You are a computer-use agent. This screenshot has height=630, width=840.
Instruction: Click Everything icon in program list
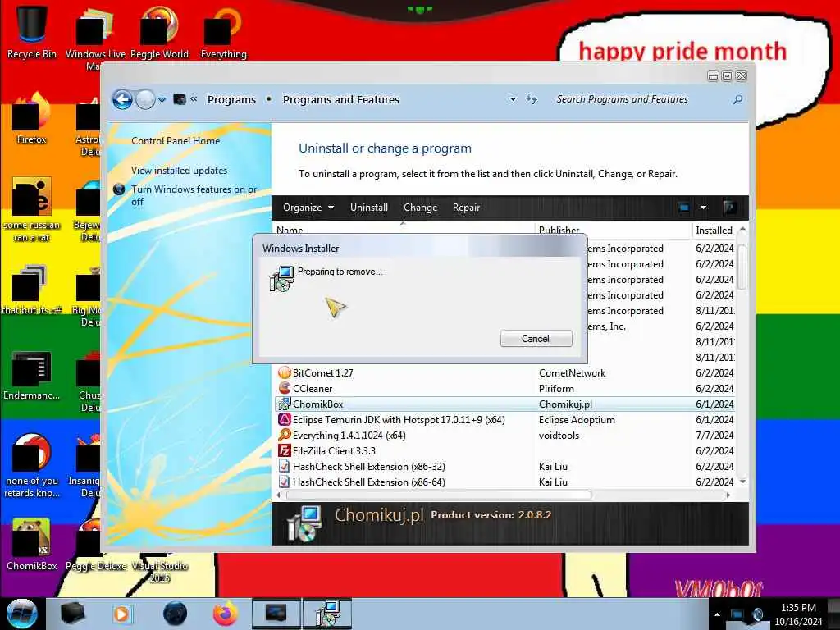tap(285, 435)
